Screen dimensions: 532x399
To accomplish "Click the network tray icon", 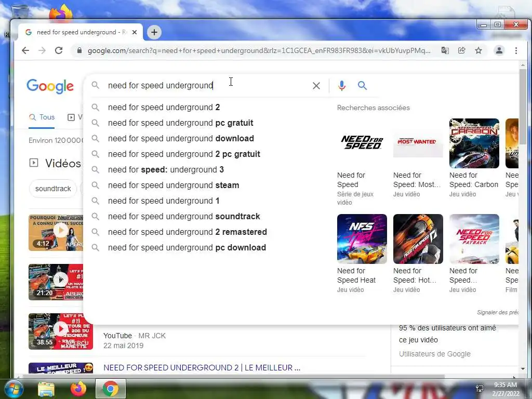I will click(480, 389).
